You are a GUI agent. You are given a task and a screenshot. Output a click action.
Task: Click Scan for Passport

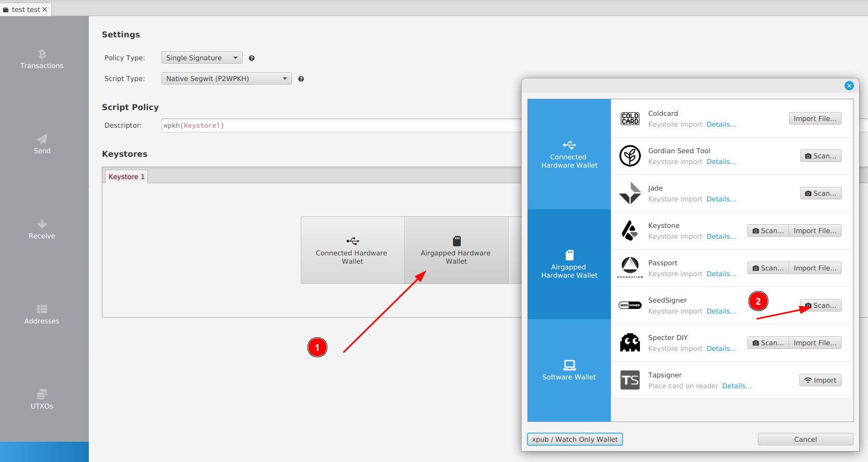[768, 268]
